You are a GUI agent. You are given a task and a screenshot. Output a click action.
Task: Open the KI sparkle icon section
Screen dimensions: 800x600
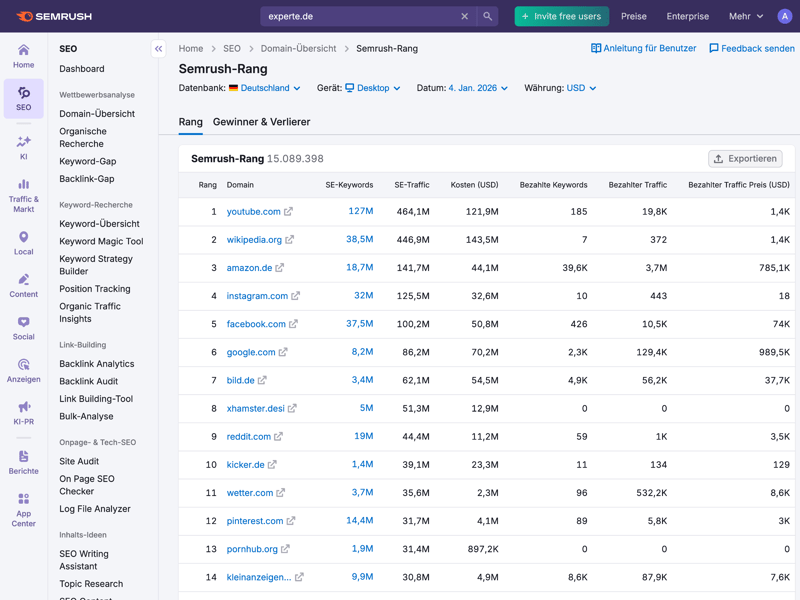click(x=23, y=147)
